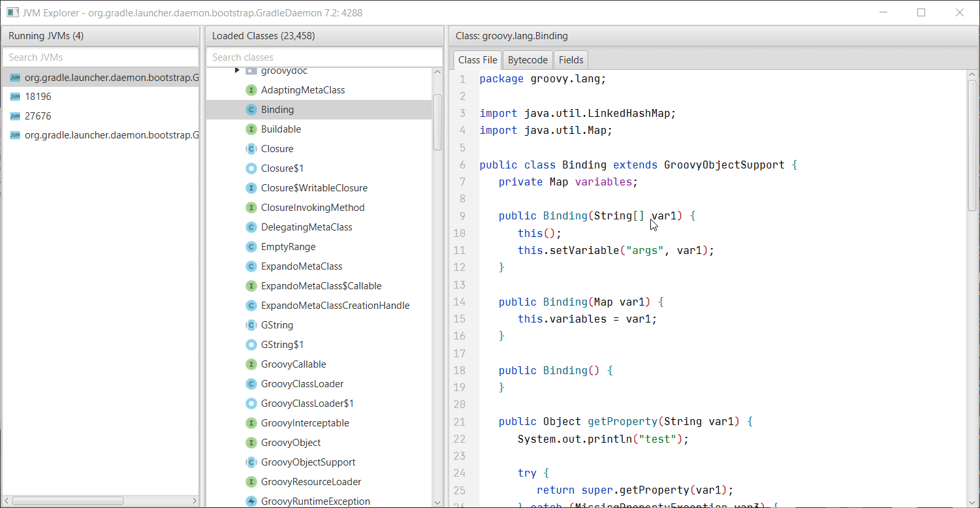This screenshot has height=508, width=980.
Task: Click the class icon next to EmptyRange
Action: 251,247
